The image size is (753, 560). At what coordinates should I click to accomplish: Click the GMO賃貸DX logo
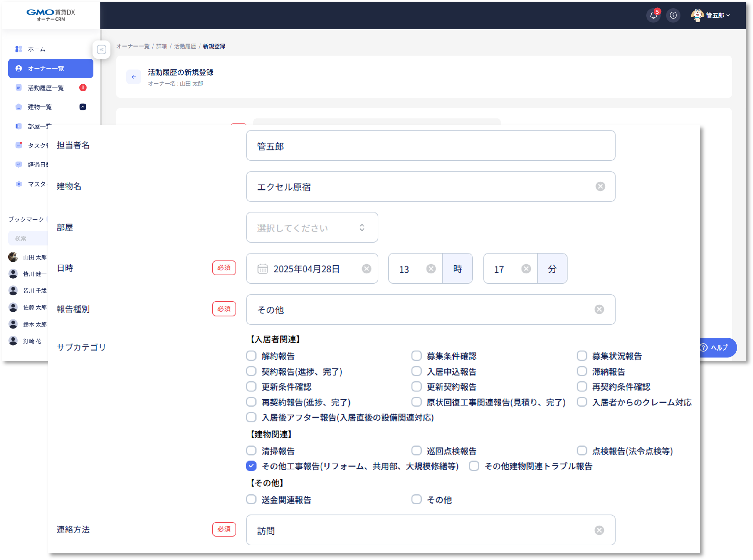click(51, 15)
